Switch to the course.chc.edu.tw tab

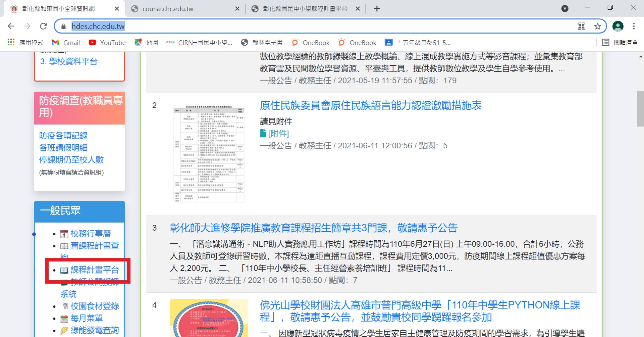185,9
